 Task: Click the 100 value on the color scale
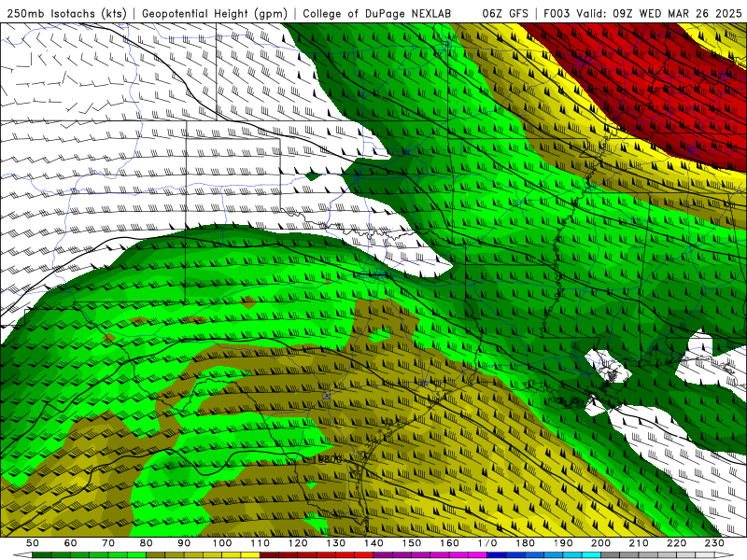(x=222, y=543)
